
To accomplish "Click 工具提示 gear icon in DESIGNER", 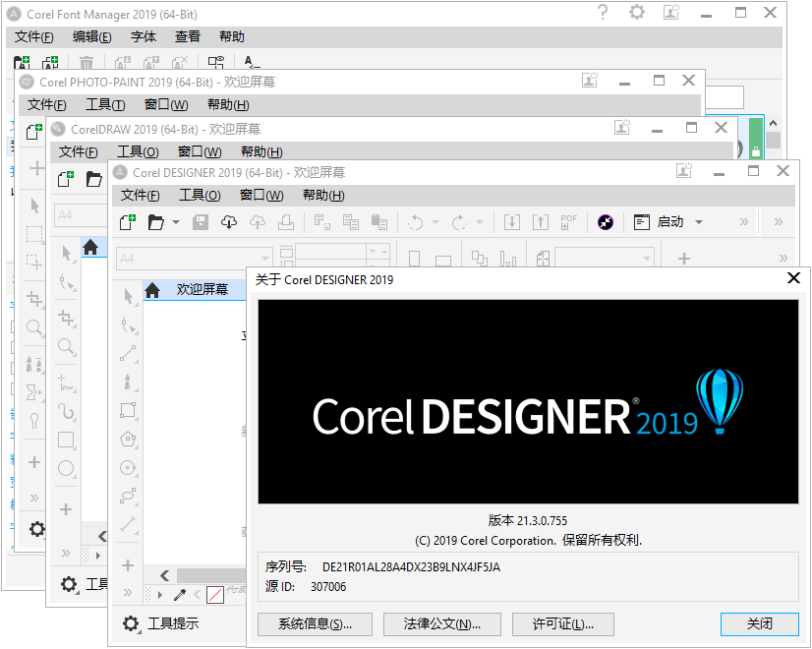I will (131, 623).
